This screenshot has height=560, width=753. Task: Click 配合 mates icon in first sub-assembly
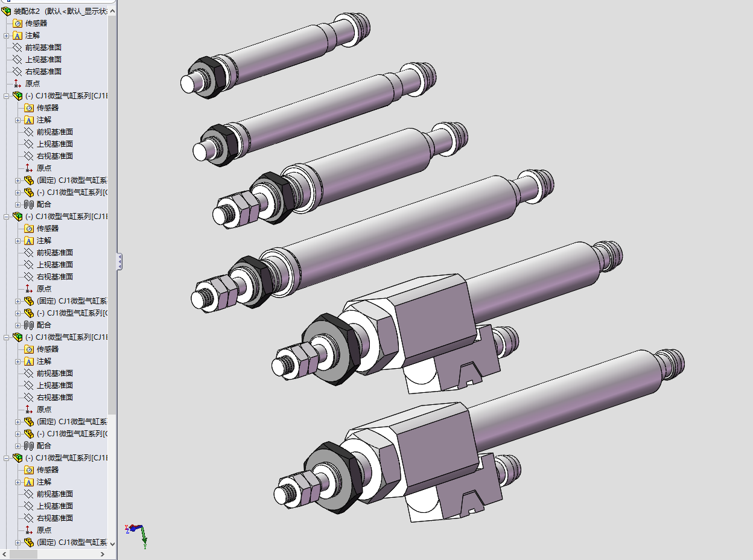[x=28, y=204]
